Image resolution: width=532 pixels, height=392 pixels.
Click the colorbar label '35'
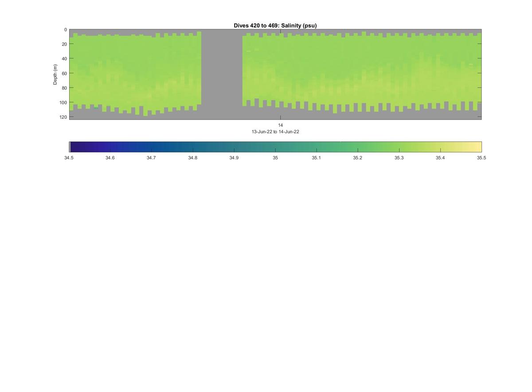(x=275, y=158)
